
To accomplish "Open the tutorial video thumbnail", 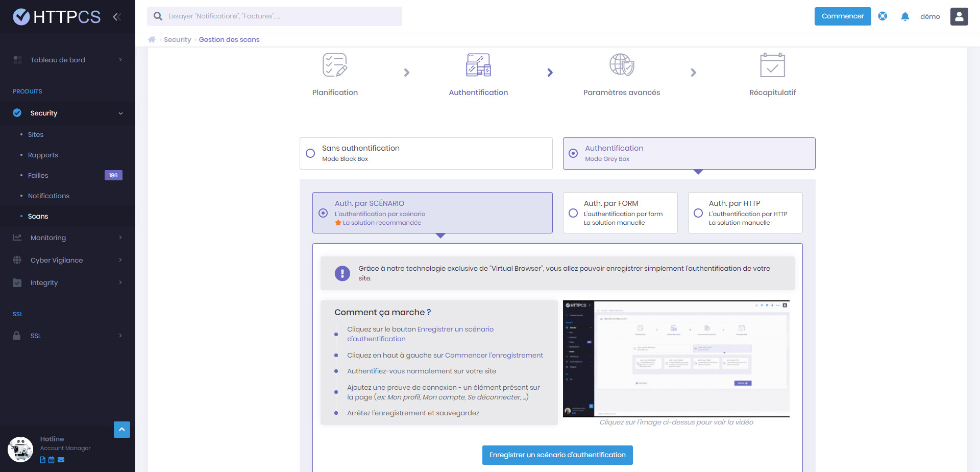I will pos(676,359).
